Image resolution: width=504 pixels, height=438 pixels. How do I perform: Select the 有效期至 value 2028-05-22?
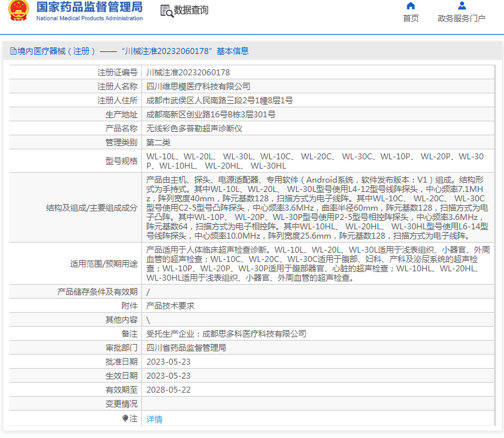[169, 390]
